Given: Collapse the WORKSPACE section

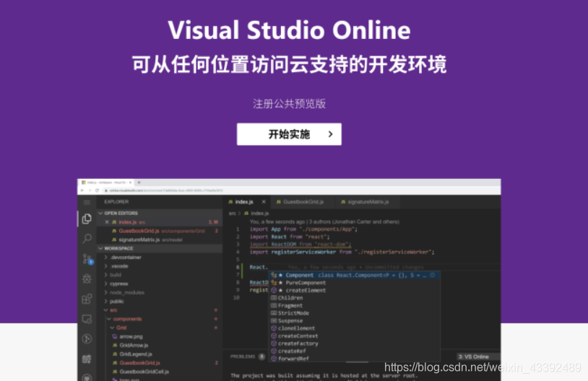Looking at the screenshot, I should pyautogui.click(x=160, y=248).
